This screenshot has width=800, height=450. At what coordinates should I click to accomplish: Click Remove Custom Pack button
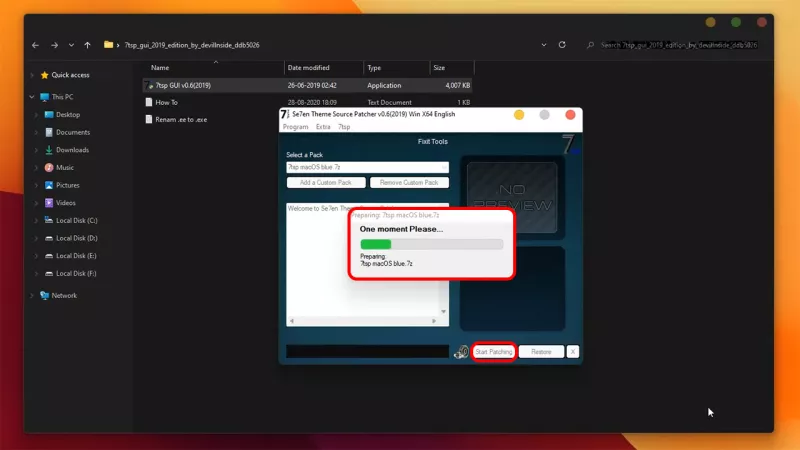tap(409, 183)
